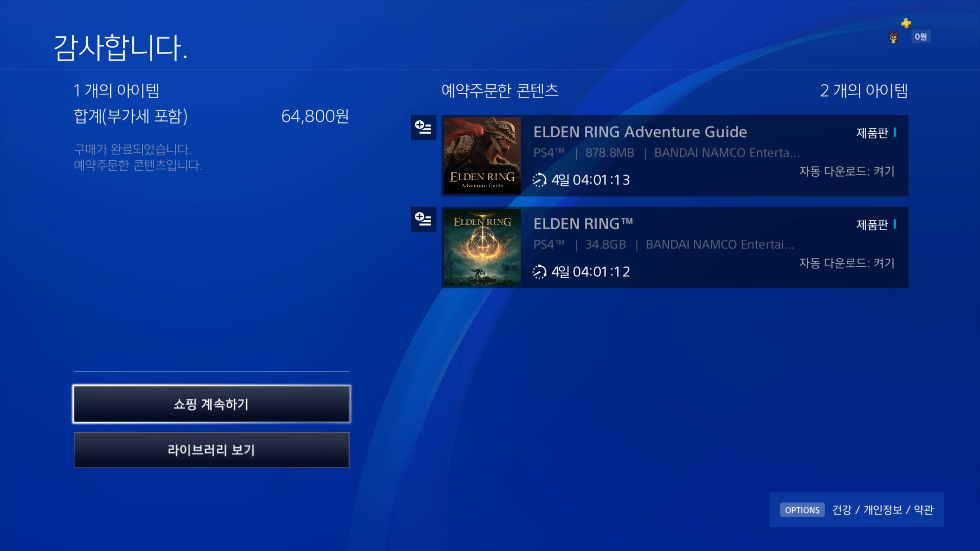The width and height of the screenshot is (980, 551).
Task: Click the add-to-queue icon beside ELDEN RING™
Action: [x=423, y=219]
